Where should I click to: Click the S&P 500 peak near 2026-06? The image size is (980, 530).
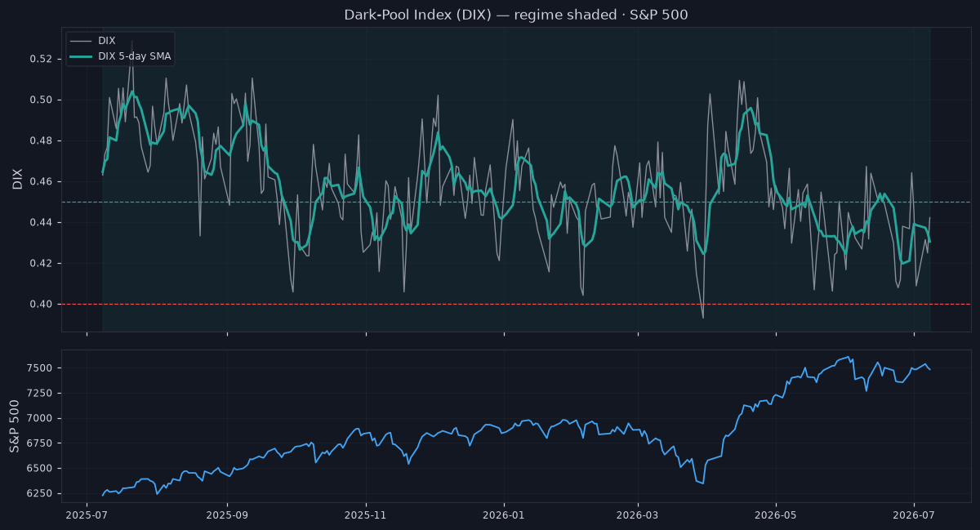[849, 357]
